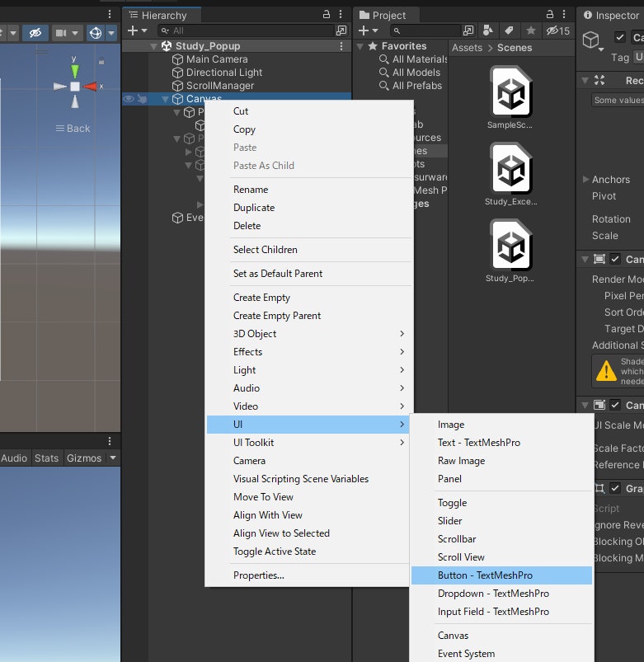Click Project plus create button
The width and height of the screenshot is (644, 662).
(x=368, y=31)
